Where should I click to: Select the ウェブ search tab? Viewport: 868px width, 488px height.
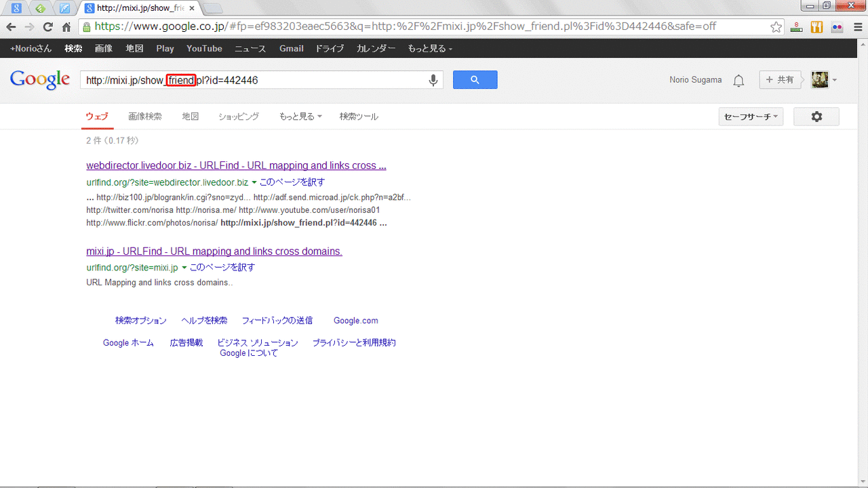pos(96,117)
